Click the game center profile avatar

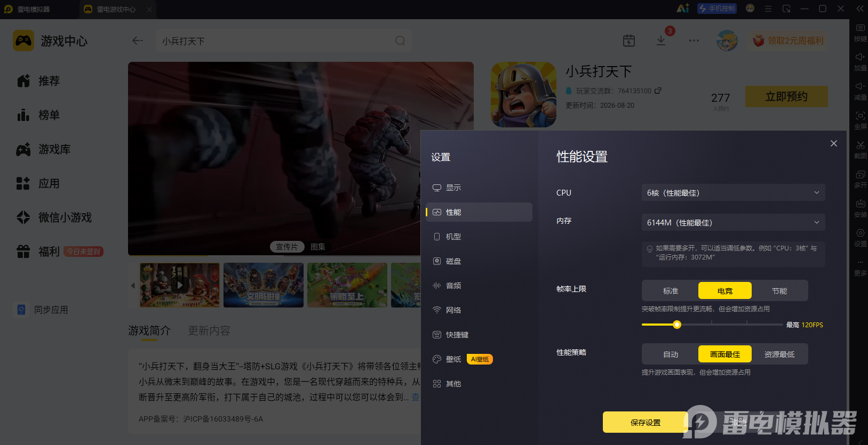coord(727,41)
